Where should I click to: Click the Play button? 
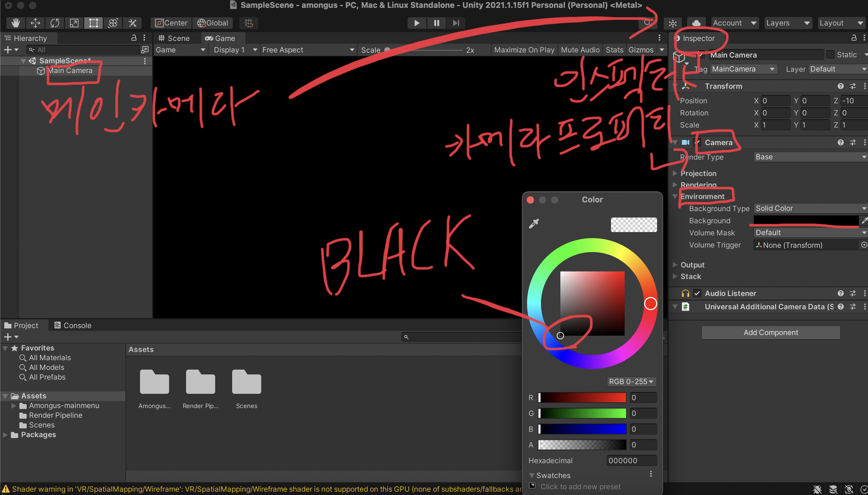coord(417,23)
